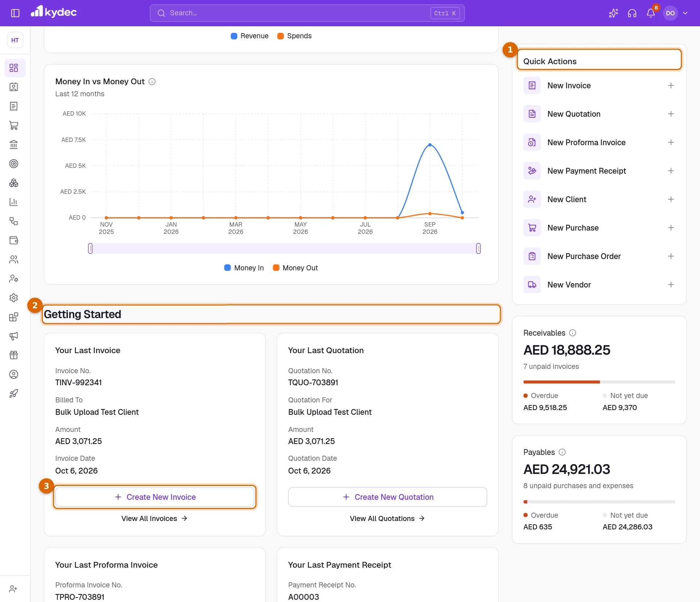
Task: Open the headphones support icon
Action: click(x=632, y=13)
